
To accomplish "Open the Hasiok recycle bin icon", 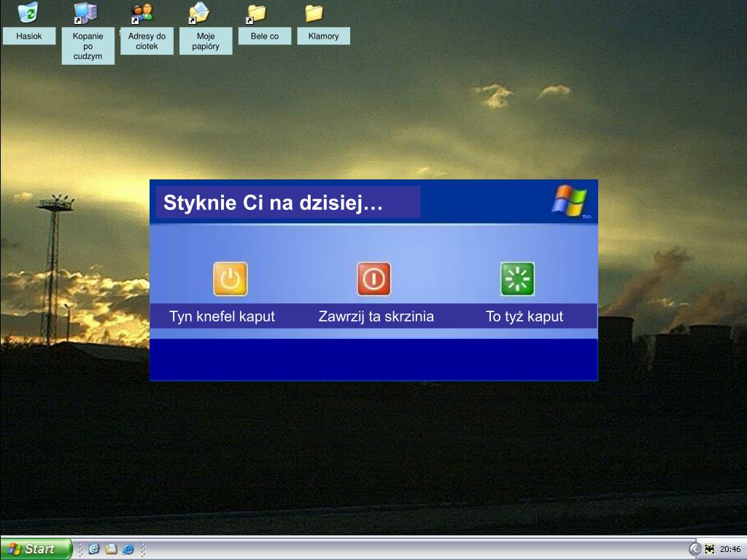I will pyautogui.click(x=28, y=13).
